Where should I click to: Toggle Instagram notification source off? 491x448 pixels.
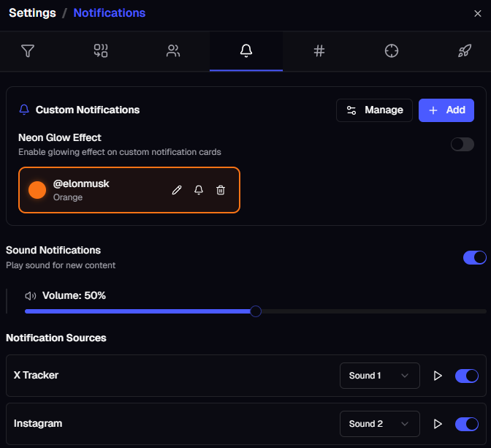[x=467, y=424]
